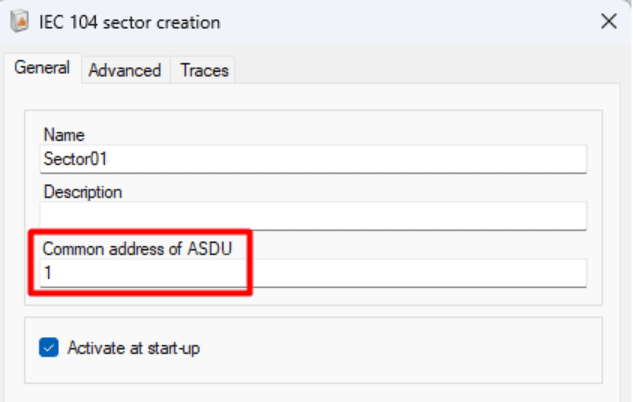This screenshot has height=402, width=633.
Task: Click the "Description" field label
Action: (82, 191)
